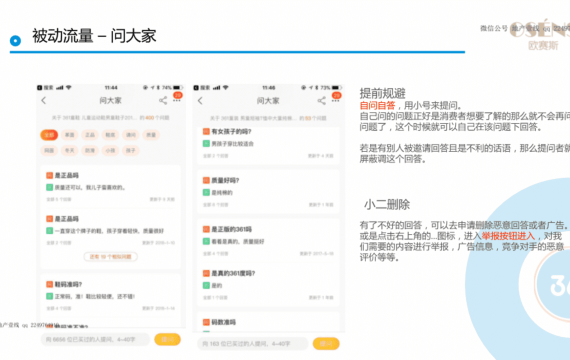Click the 提问 button on the 11:46 screen
570x360 pixels.
point(326,344)
